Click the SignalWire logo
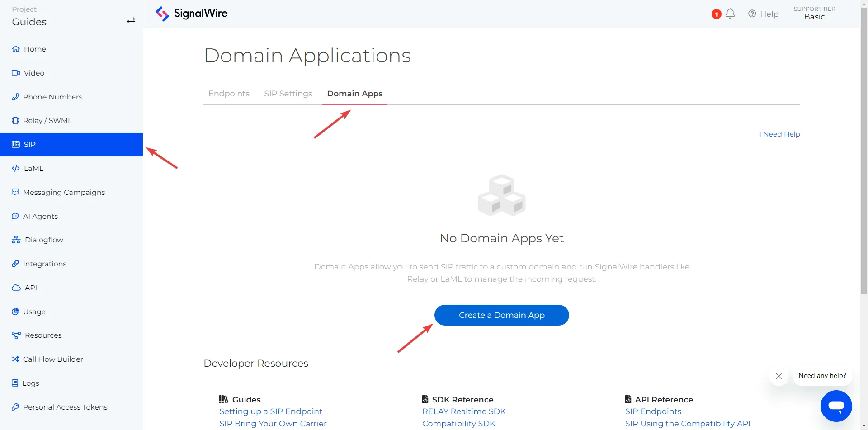Screen dimensions: 868x430 coord(192,14)
